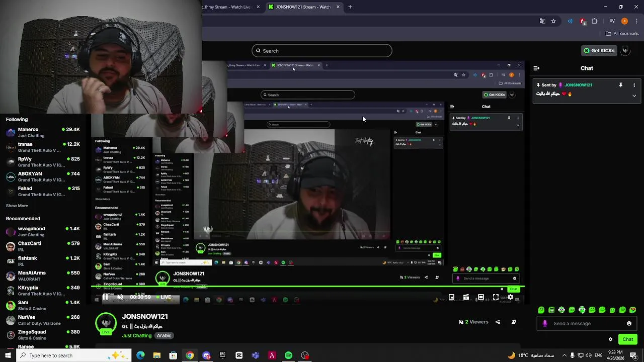Open Windows Start menu
The width and height of the screenshot is (644, 362).
(x=8, y=355)
